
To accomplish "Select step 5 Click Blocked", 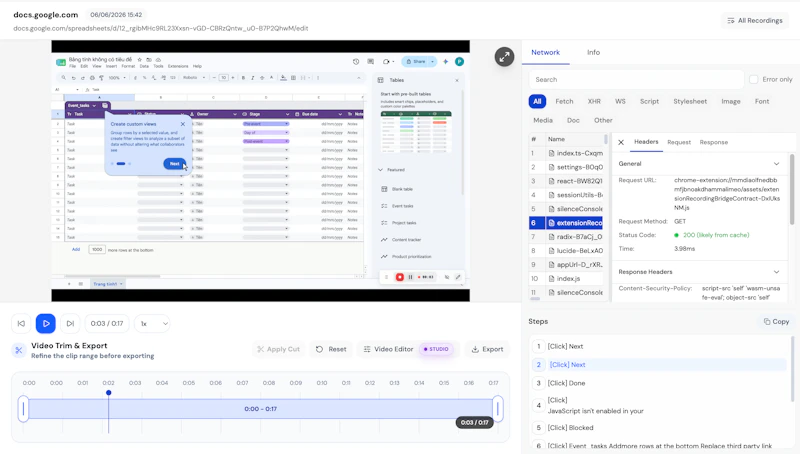I will point(658,427).
